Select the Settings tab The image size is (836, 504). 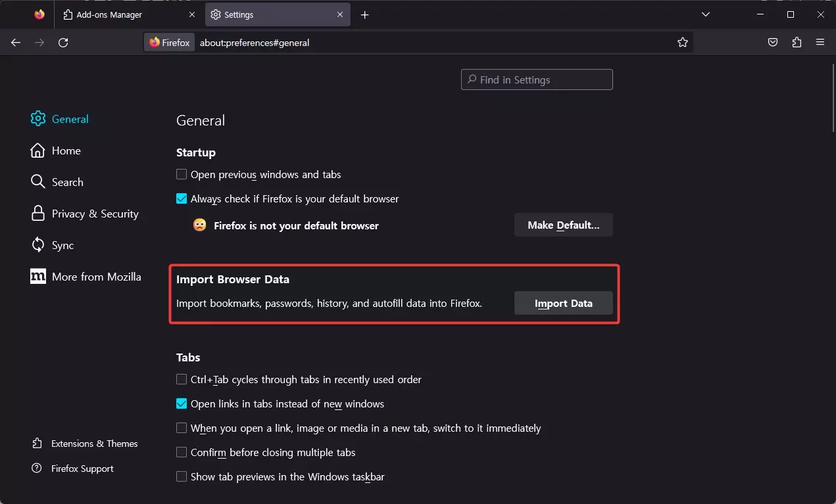point(279,14)
